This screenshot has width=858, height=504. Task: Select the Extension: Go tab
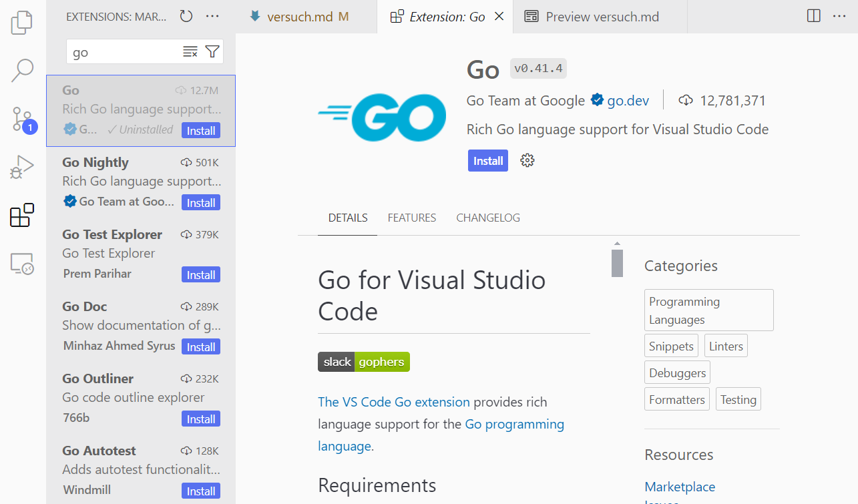446,17
